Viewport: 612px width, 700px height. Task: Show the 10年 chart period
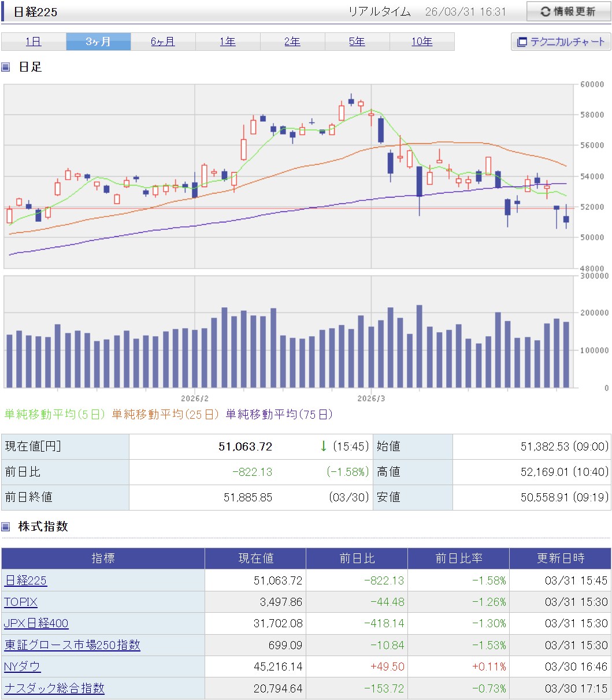coord(422,42)
